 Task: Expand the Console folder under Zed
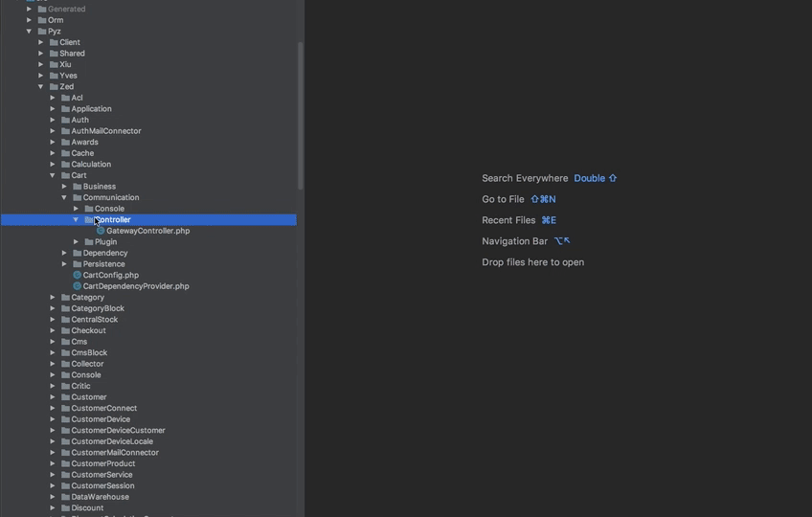pyautogui.click(x=53, y=375)
